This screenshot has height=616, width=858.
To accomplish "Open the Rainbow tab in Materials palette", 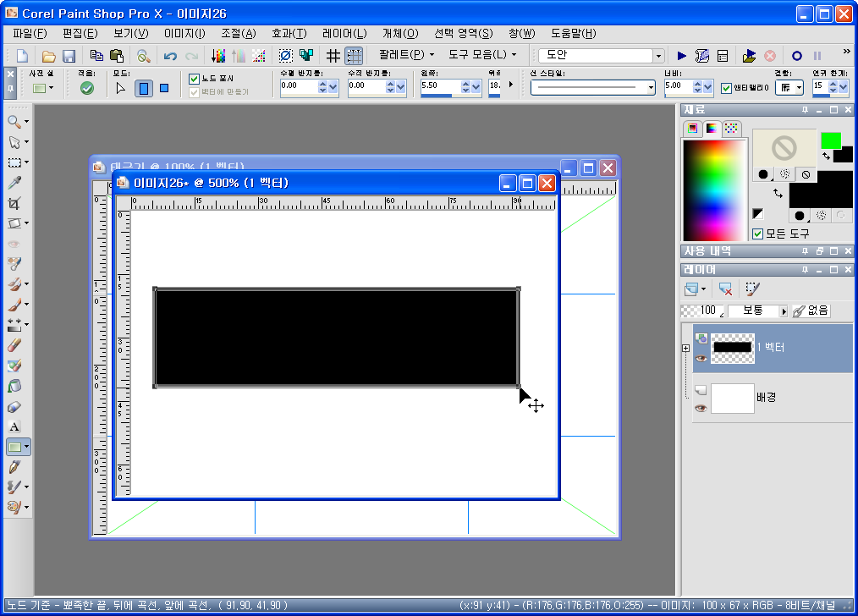I will click(x=712, y=128).
